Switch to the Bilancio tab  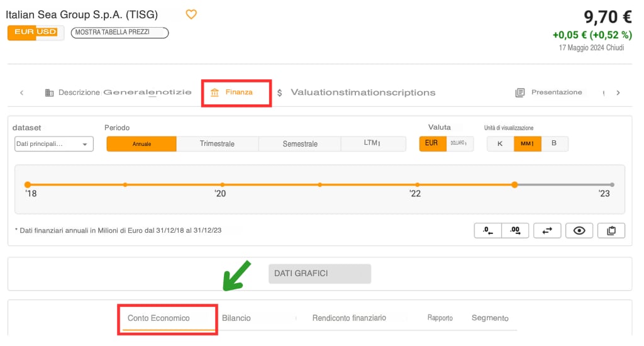(236, 318)
